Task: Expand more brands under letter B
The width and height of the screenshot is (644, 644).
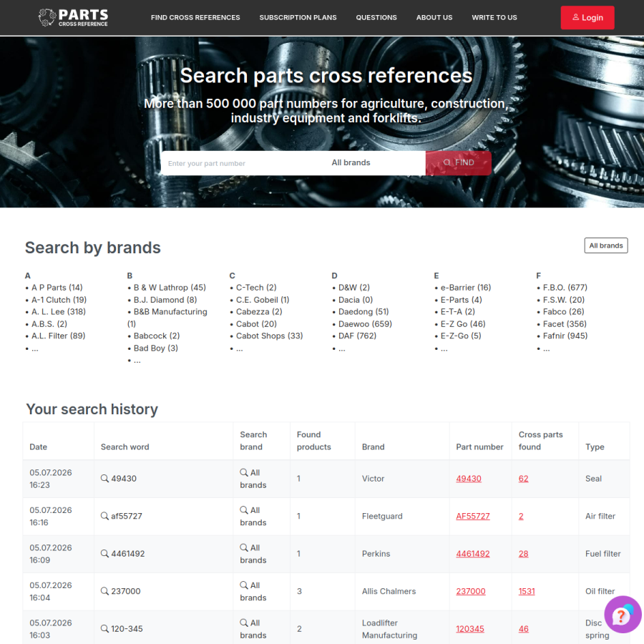Action: pos(137,361)
